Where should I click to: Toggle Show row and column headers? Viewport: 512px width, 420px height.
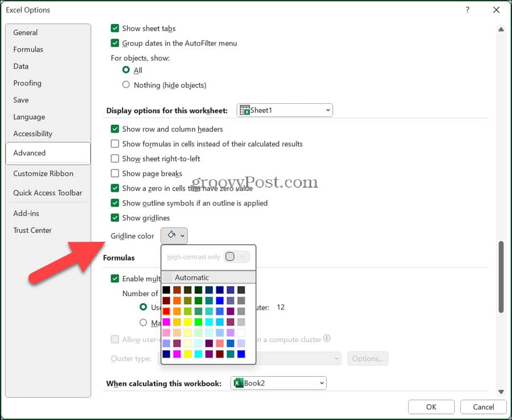pyautogui.click(x=115, y=129)
